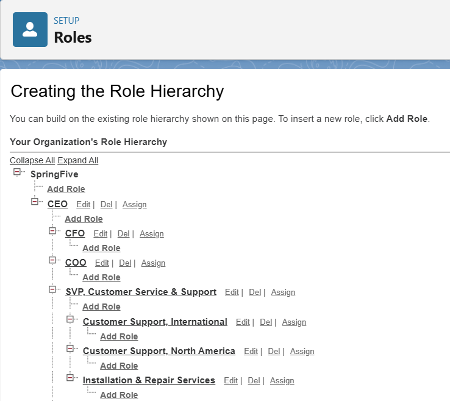Collapse Customer Support, International node
450x402 pixels.
[70, 319]
